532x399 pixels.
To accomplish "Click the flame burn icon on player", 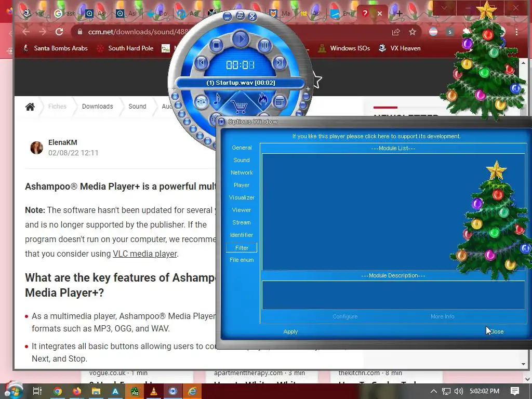I will click(262, 100).
